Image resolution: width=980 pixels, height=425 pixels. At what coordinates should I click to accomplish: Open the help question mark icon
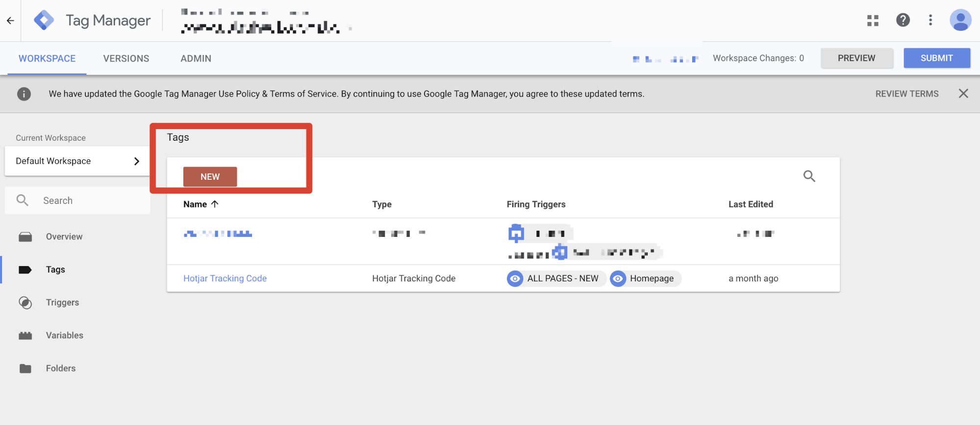pyautogui.click(x=903, y=20)
